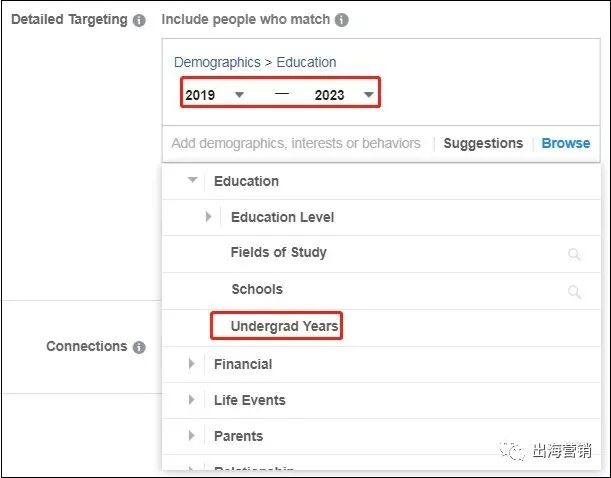Click info icon next to Include people who match
Screen dimensions: 611x478
click(342, 20)
